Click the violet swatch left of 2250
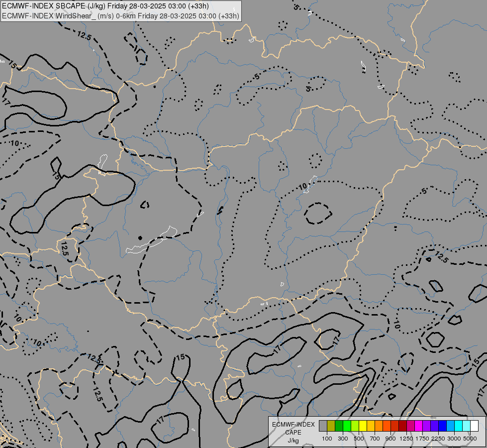The image size is (487, 448). pyautogui.click(x=434, y=426)
